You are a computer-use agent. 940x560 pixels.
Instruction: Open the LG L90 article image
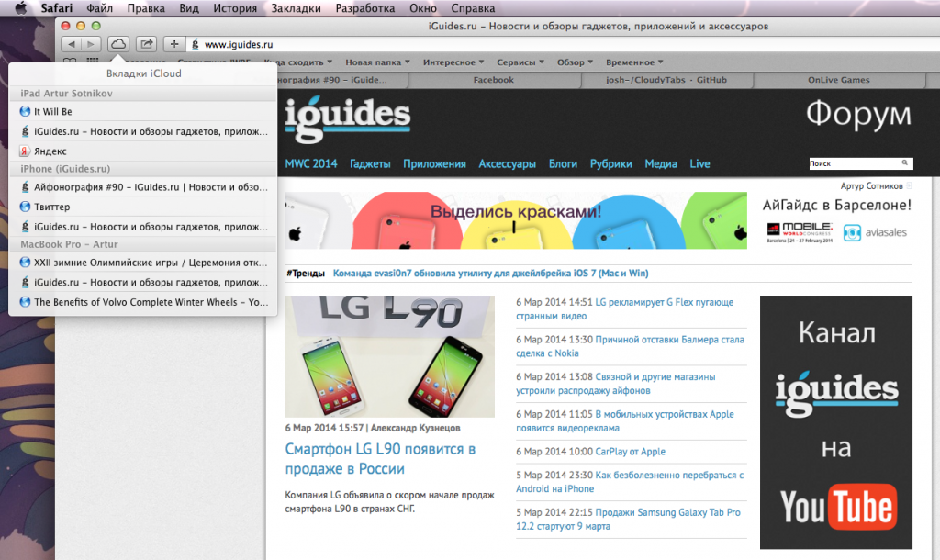point(389,356)
